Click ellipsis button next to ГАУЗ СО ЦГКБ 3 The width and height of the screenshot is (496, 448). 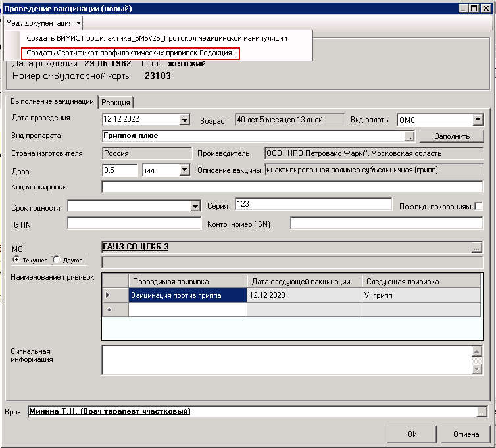coord(477,247)
